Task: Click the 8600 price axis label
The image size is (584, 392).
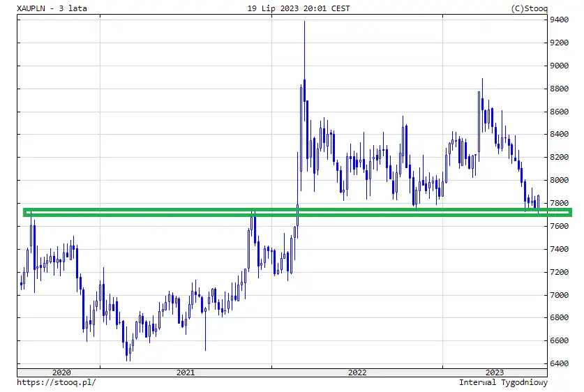Action: tap(560, 112)
